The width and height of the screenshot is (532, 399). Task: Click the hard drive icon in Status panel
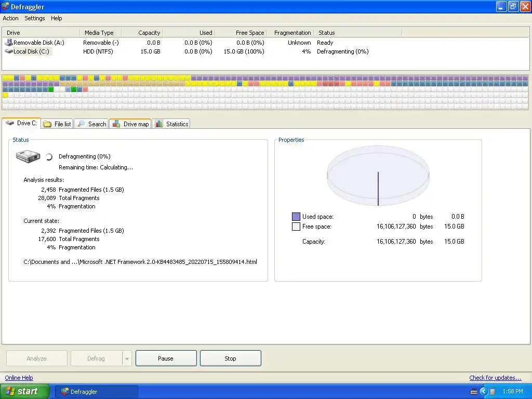[x=28, y=156]
